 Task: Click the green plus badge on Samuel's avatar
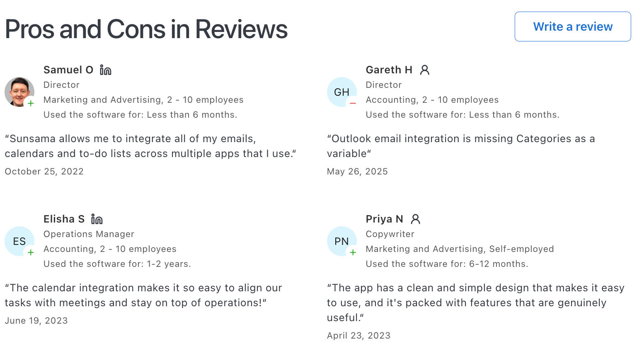pyautogui.click(x=31, y=103)
